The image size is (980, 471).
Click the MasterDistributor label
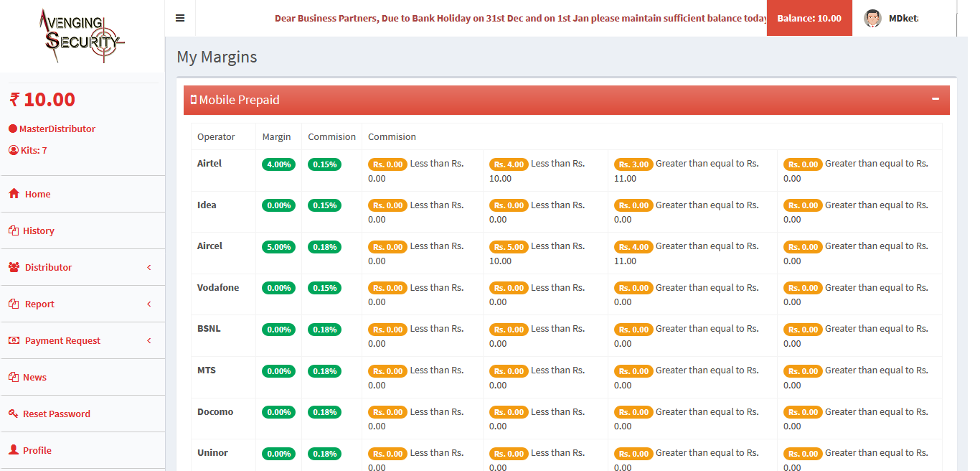tap(57, 129)
